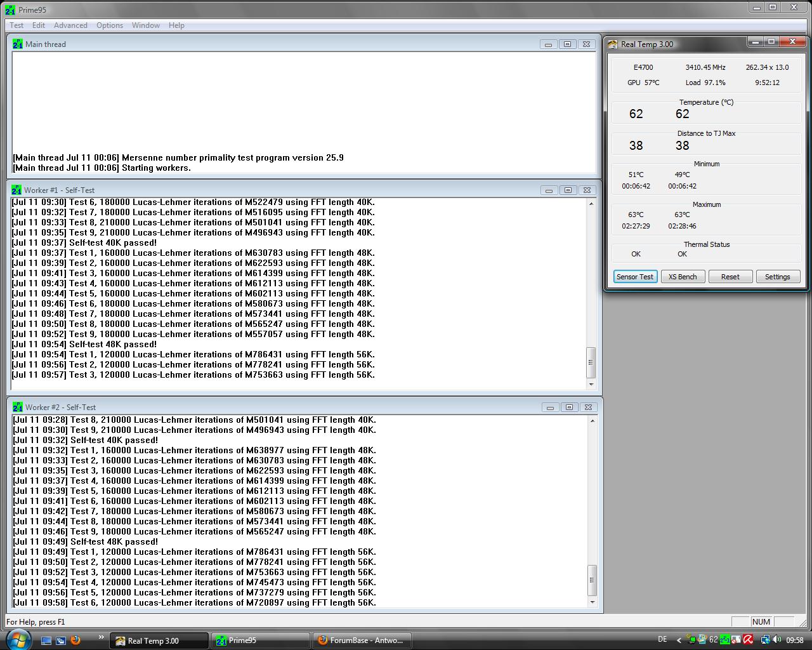
Task: Click the 09:58 taskbar clock
Action: [x=795, y=640]
